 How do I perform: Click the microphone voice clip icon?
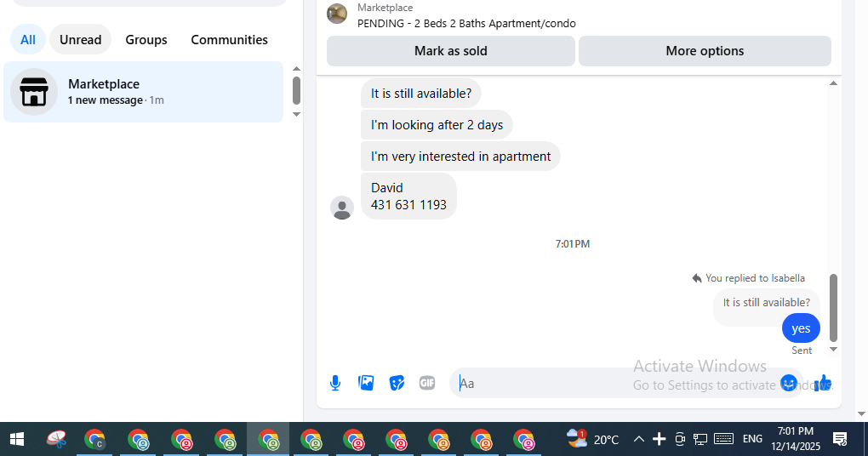335,383
